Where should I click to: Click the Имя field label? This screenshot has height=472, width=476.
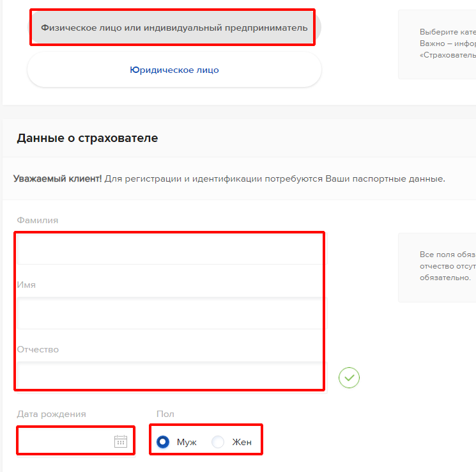click(x=26, y=285)
